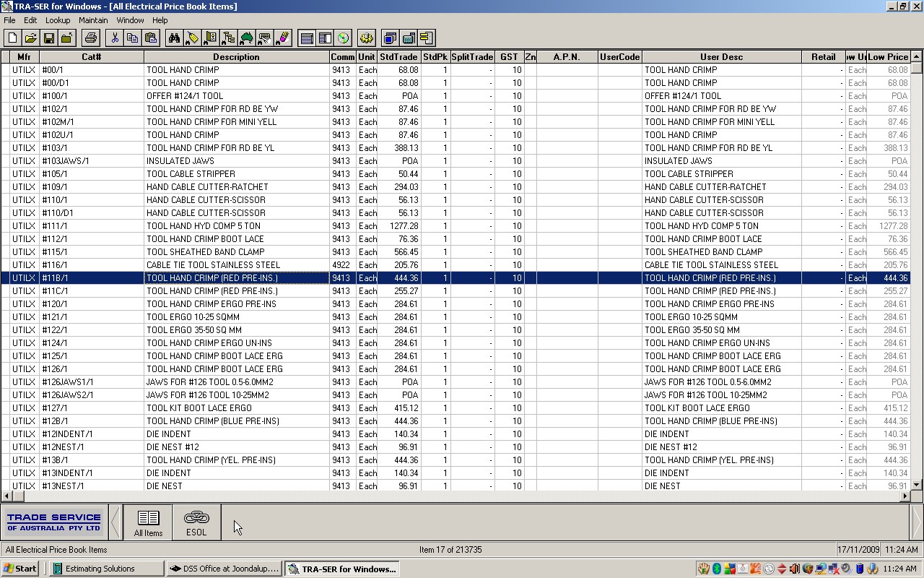This screenshot has height=578, width=924.
Task: Select the All Items button
Action: coord(148,522)
